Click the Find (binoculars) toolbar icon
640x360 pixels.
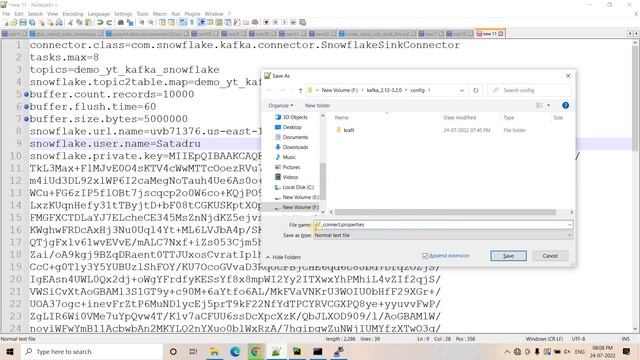pos(121,22)
